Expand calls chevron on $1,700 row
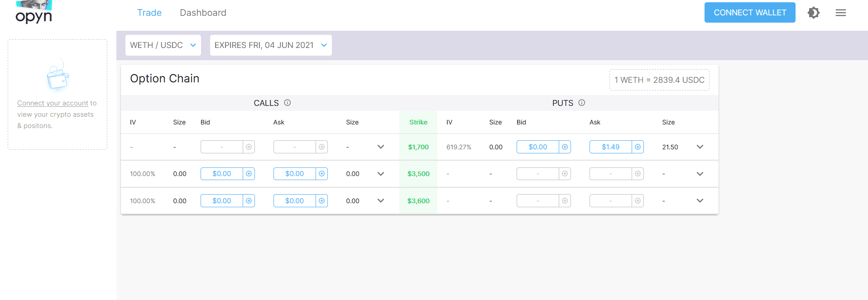This screenshot has width=868, height=300. (380, 147)
